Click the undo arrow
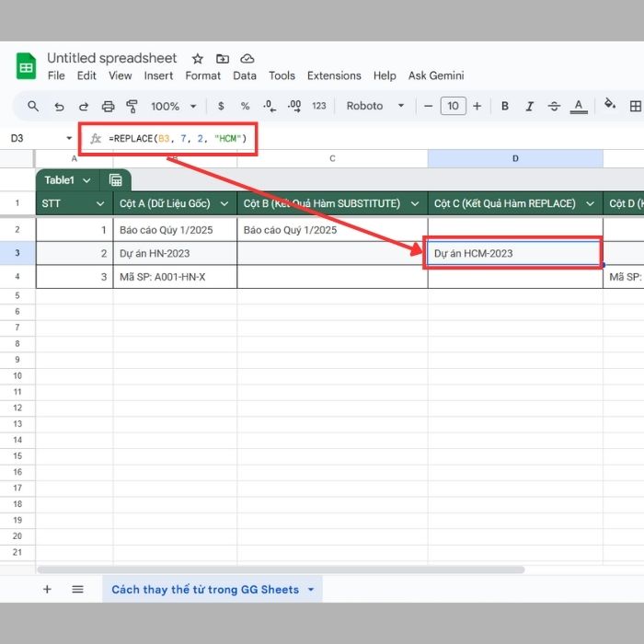The width and height of the screenshot is (644, 644). tap(59, 107)
